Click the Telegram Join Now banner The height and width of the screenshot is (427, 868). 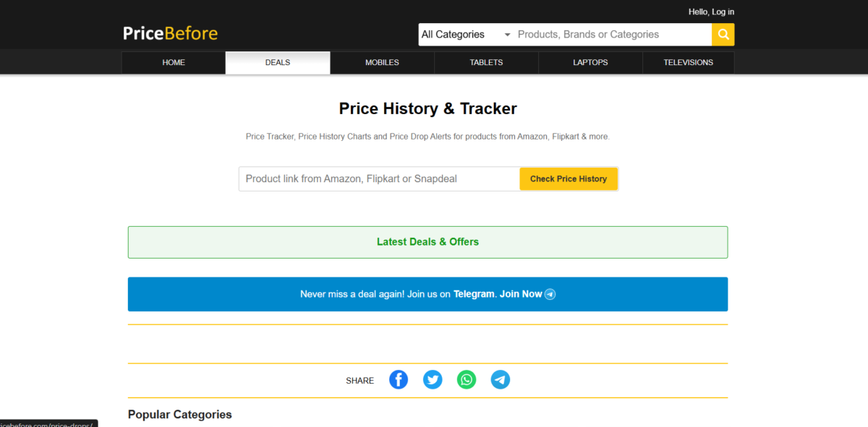point(427,294)
